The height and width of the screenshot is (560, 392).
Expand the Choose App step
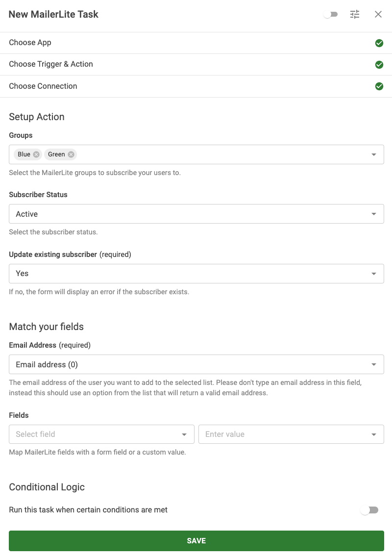point(30,43)
